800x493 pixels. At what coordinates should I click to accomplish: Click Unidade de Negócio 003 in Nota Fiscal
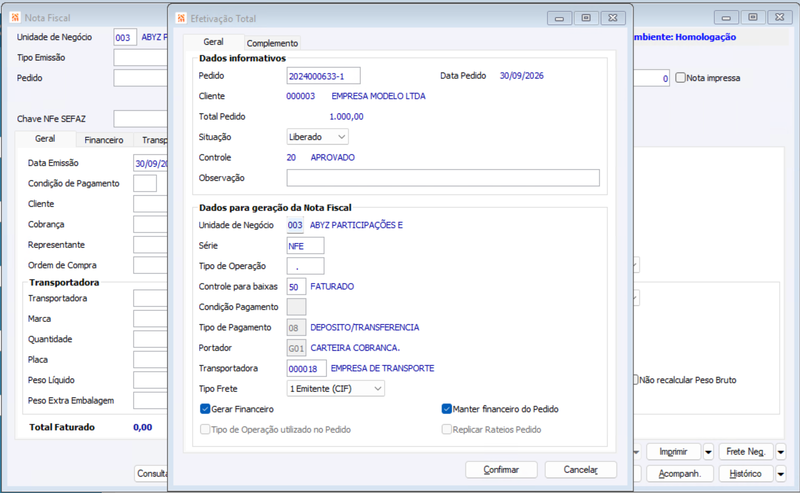pyautogui.click(x=125, y=37)
